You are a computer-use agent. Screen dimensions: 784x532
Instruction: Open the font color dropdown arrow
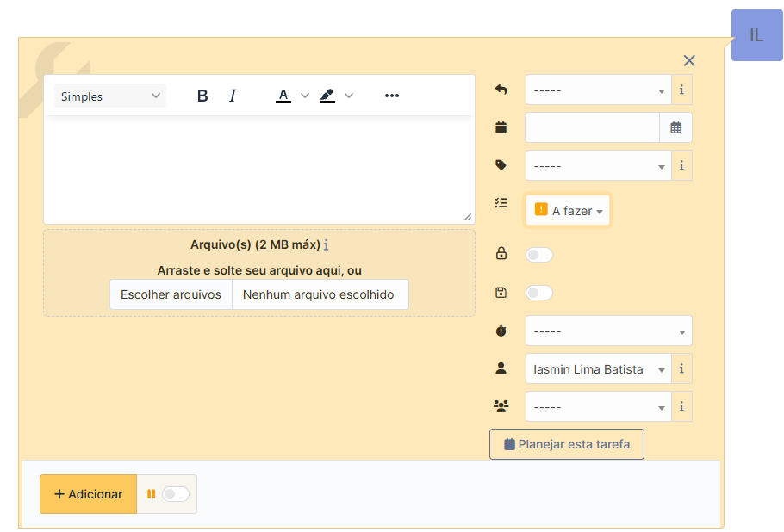[x=305, y=96]
